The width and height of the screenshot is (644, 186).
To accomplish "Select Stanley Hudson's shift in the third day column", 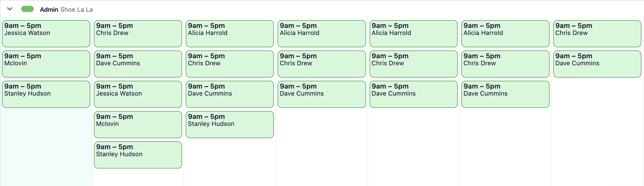I will [x=230, y=125].
